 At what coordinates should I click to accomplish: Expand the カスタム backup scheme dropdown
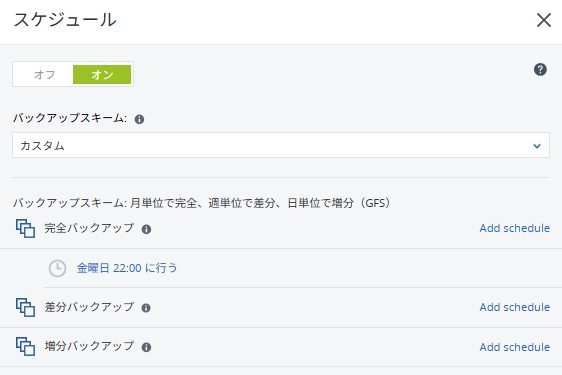[281, 145]
